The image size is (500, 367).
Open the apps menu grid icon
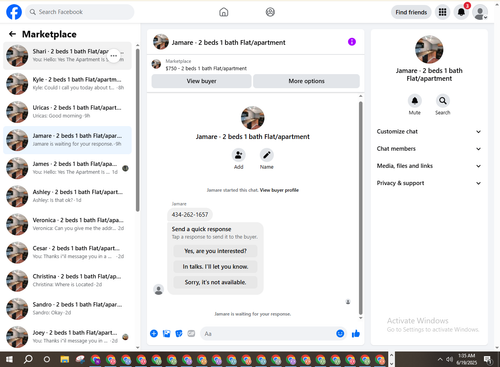[442, 12]
